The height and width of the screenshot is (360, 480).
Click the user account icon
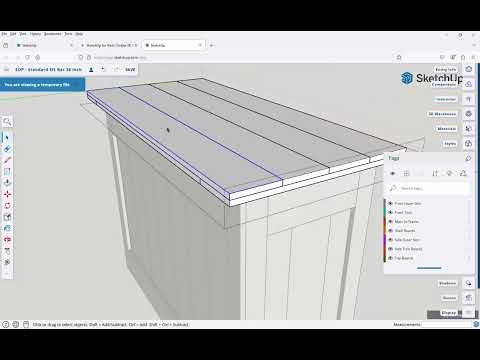(x=91, y=69)
